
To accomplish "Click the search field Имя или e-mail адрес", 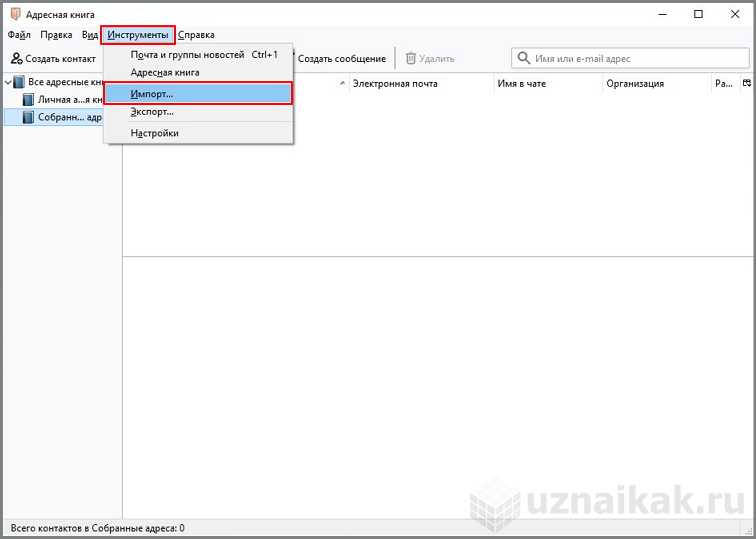I will click(x=630, y=59).
